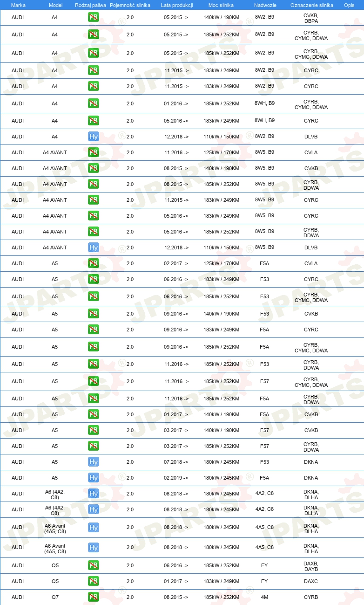Screen dimensions: 364x605
Task: Select the Q7 model cell
Action: pos(55,597)
